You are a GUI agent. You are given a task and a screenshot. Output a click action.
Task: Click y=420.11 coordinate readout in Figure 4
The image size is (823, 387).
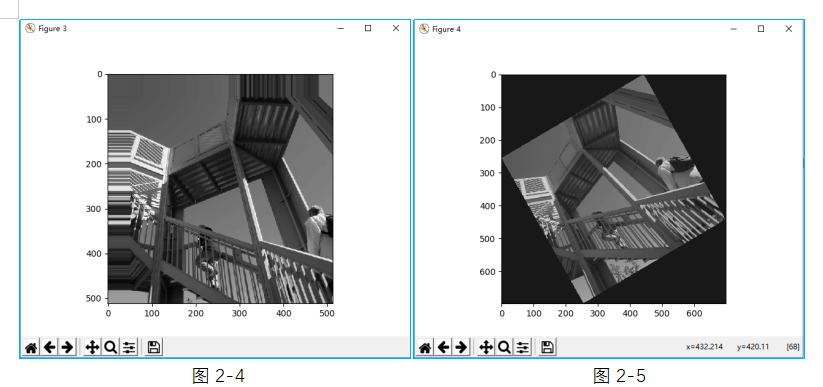[x=753, y=347]
